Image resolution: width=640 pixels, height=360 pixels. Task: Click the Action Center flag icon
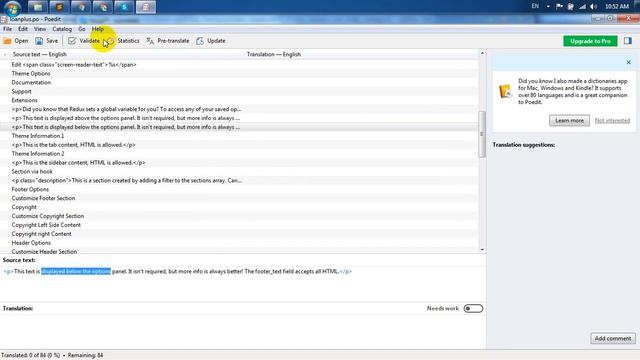[560, 7]
